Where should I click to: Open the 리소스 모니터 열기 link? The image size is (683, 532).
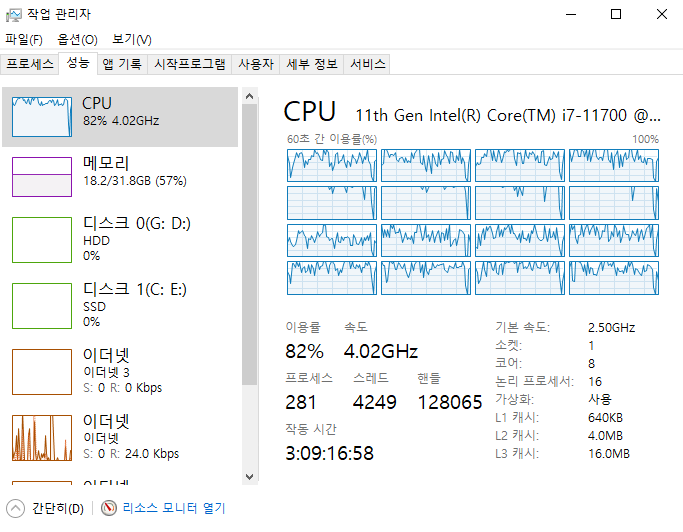(x=174, y=508)
